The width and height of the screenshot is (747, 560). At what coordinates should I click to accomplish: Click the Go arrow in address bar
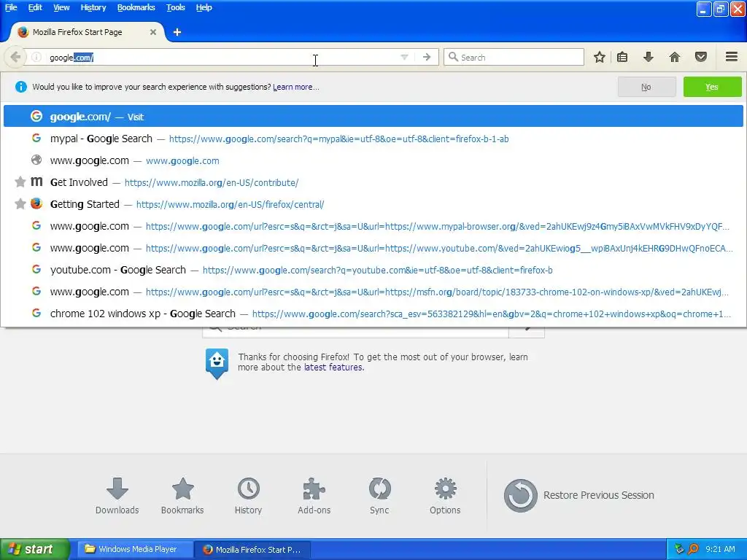click(427, 57)
